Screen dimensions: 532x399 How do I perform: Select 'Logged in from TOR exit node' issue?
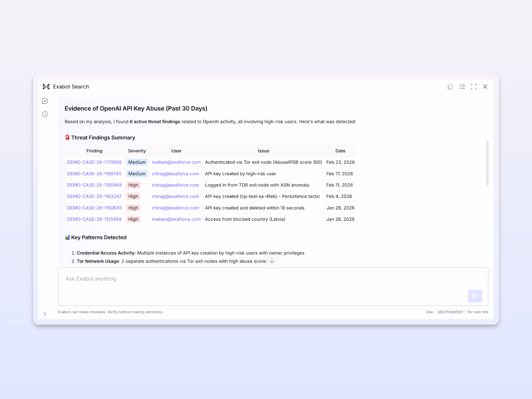coord(257,185)
